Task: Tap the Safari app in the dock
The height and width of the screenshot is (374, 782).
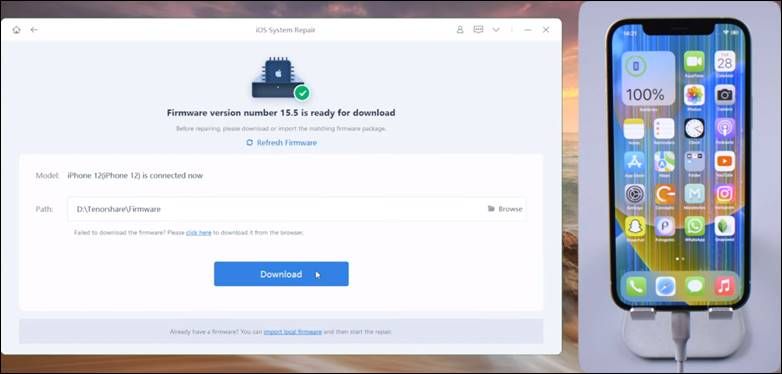Action: (x=665, y=286)
